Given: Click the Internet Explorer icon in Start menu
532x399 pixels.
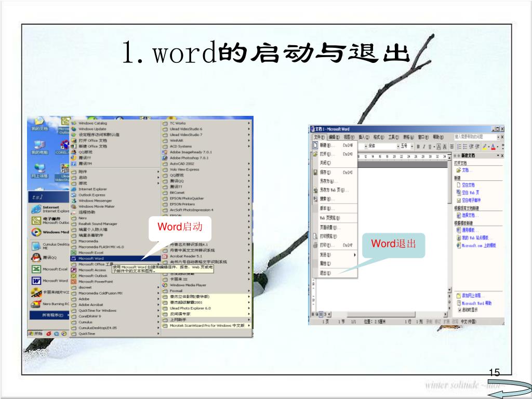Looking at the screenshot, I should (x=36, y=209).
